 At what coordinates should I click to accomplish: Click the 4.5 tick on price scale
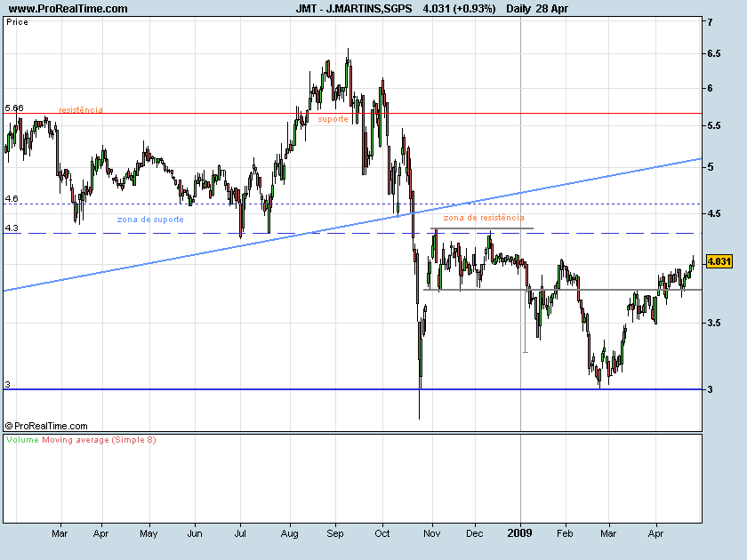click(713, 214)
